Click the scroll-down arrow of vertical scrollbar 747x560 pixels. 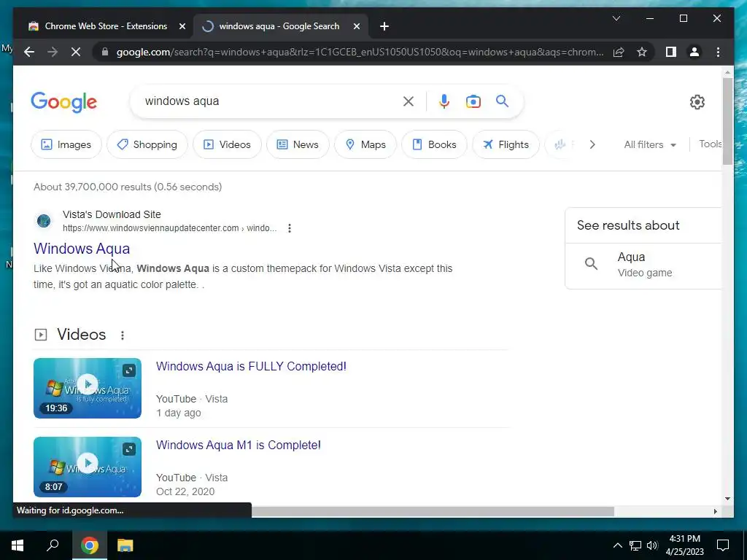pyautogui.click(x=727, y=499)
